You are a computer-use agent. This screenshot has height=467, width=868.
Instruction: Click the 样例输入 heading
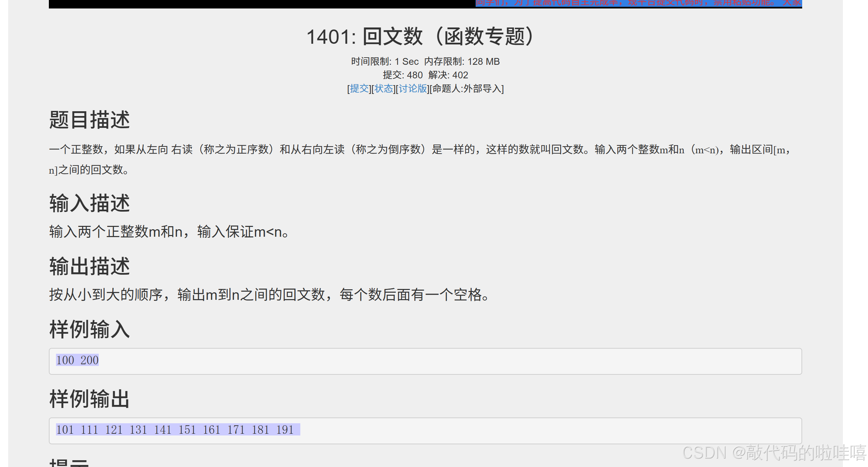coord(90,329)
